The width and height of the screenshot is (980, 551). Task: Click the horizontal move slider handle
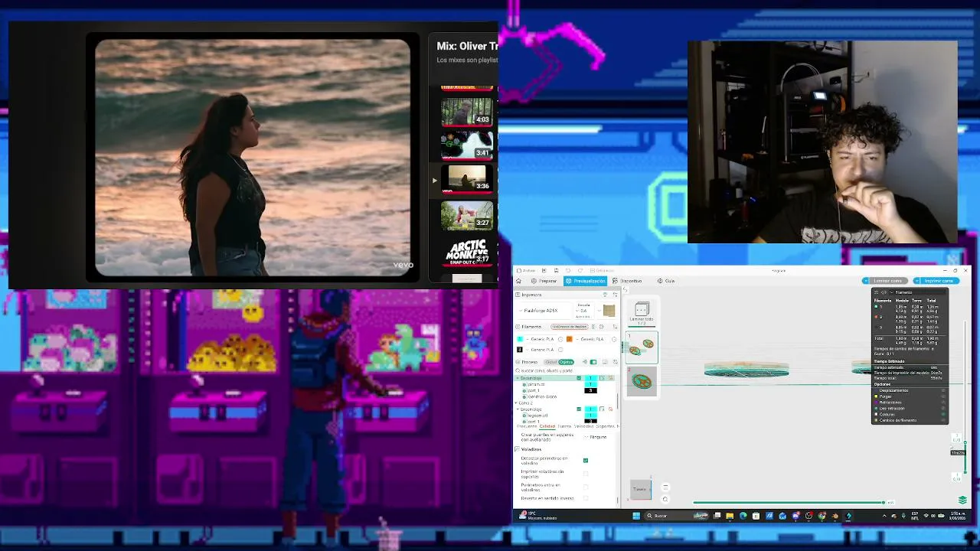884,503
